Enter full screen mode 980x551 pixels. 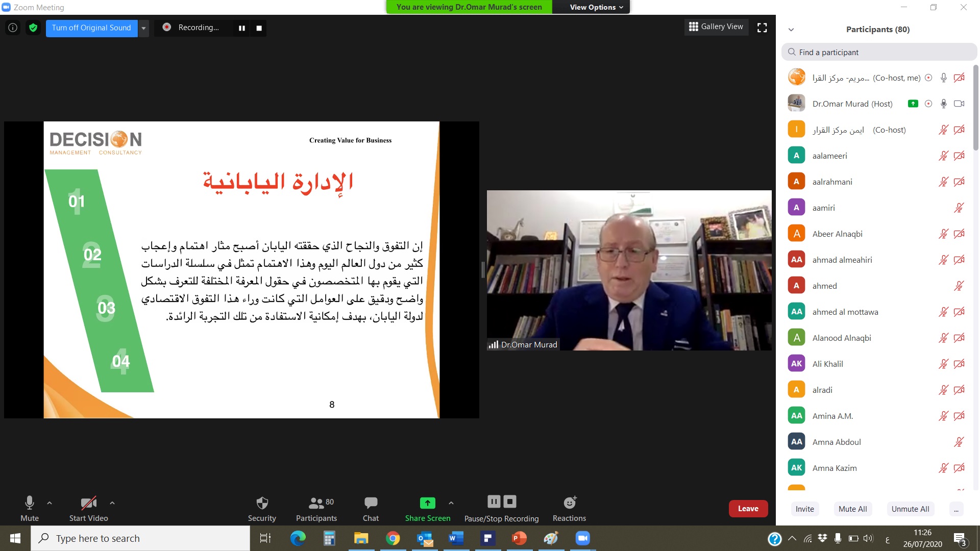(x=762, y=28)
